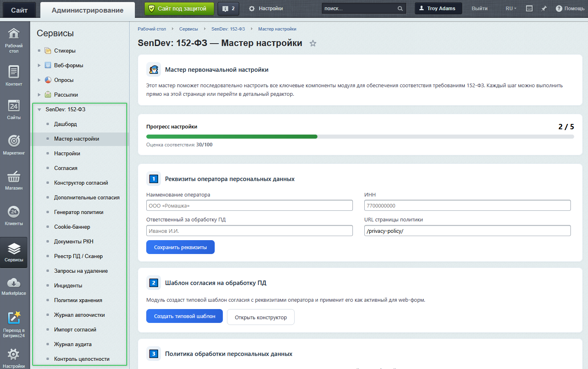Open the Клиенты section icon

14,212
